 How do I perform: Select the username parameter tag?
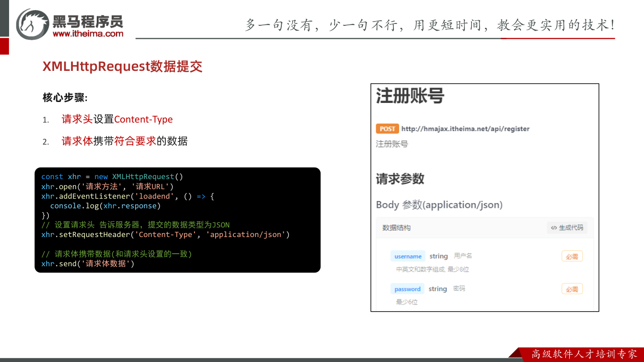tap(408, 256)
